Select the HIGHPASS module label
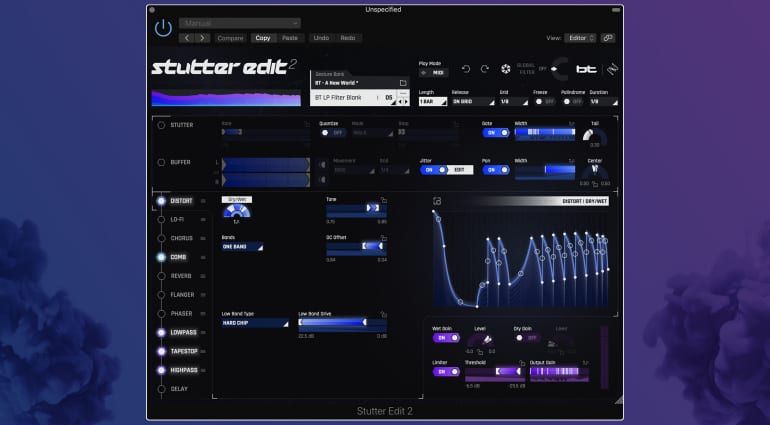This screenshot has height=425, width=770. [184, 370]
